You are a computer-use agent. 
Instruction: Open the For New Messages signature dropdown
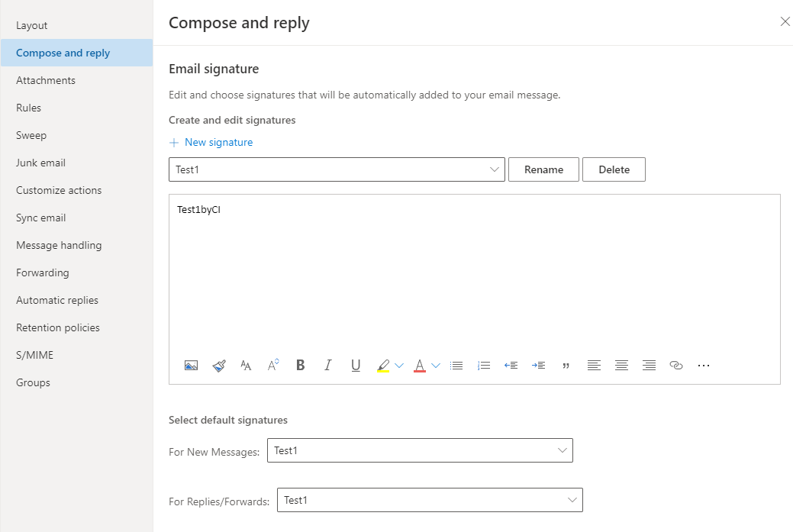[x=563, y=450]
